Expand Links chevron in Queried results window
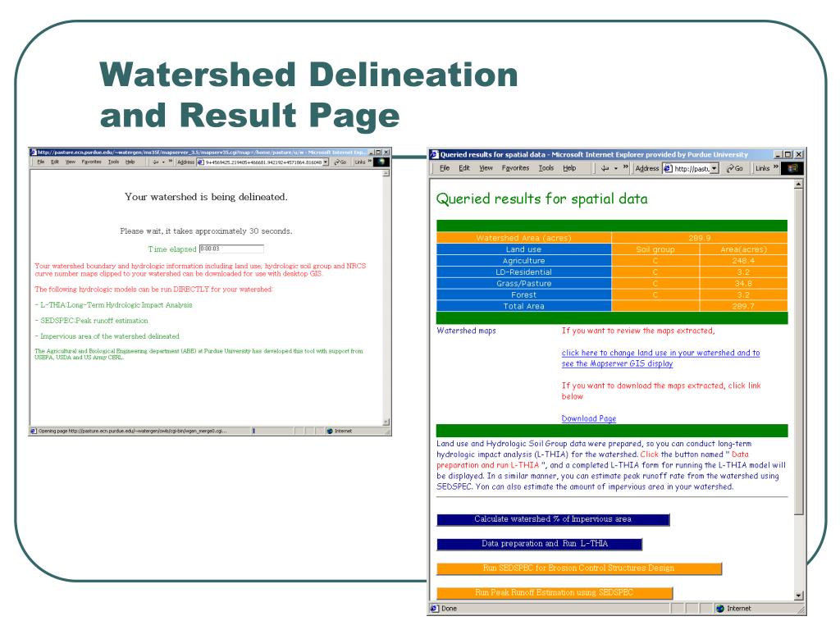Viewport: 840px width, 630px height. coord(776,167)
